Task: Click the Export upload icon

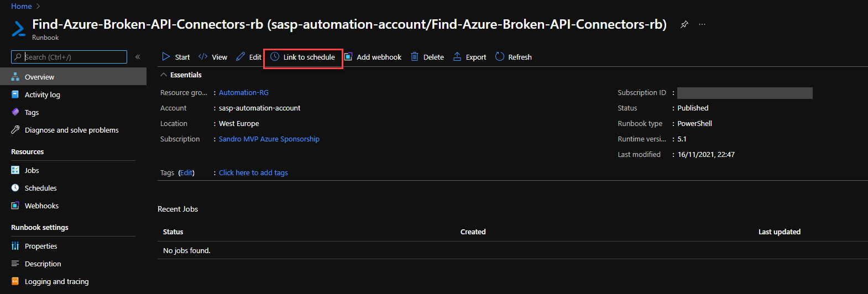Action: point(457,57)
